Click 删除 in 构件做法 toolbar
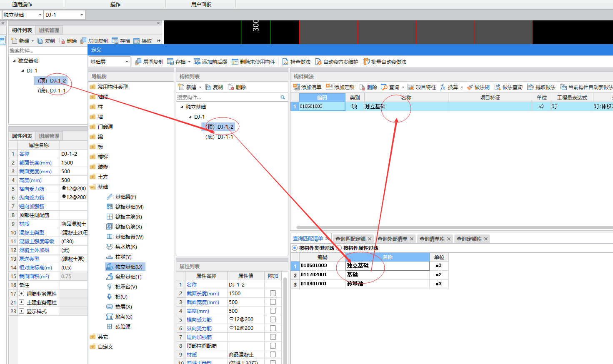 coord(368,87)
